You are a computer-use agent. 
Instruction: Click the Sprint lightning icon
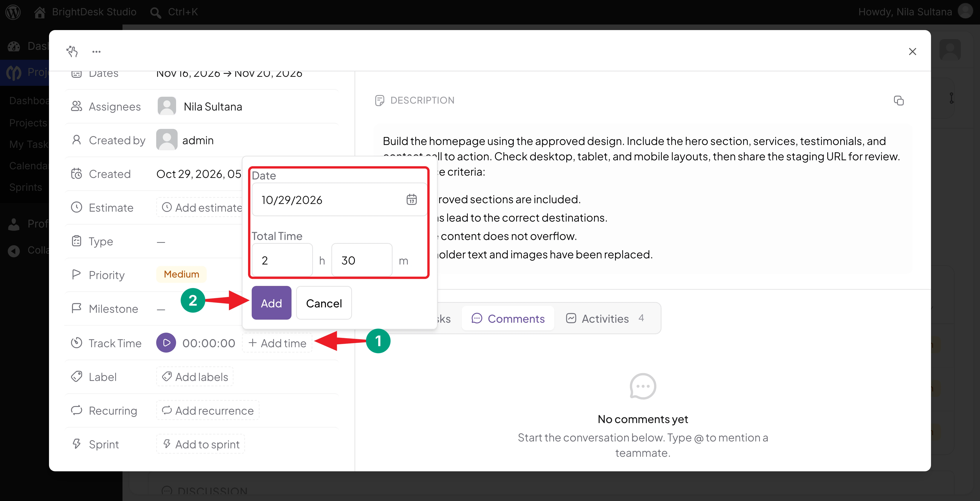coord(77,444)
